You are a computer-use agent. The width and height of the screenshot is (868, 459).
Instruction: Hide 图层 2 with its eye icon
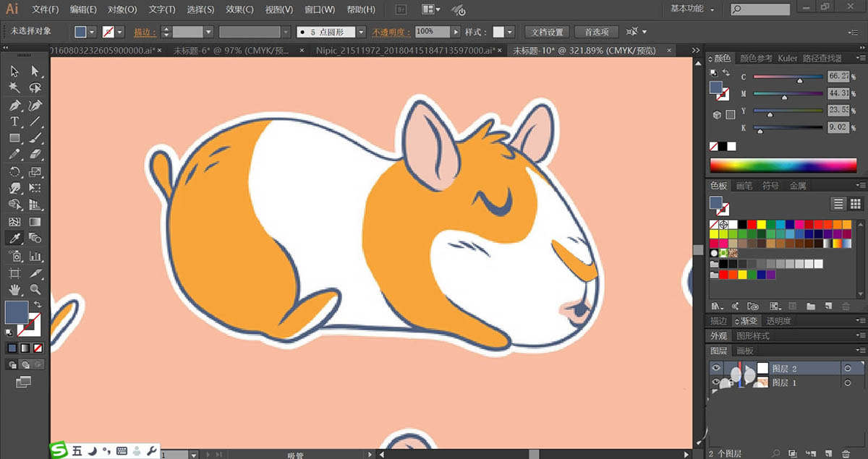(x=716, y=368)
